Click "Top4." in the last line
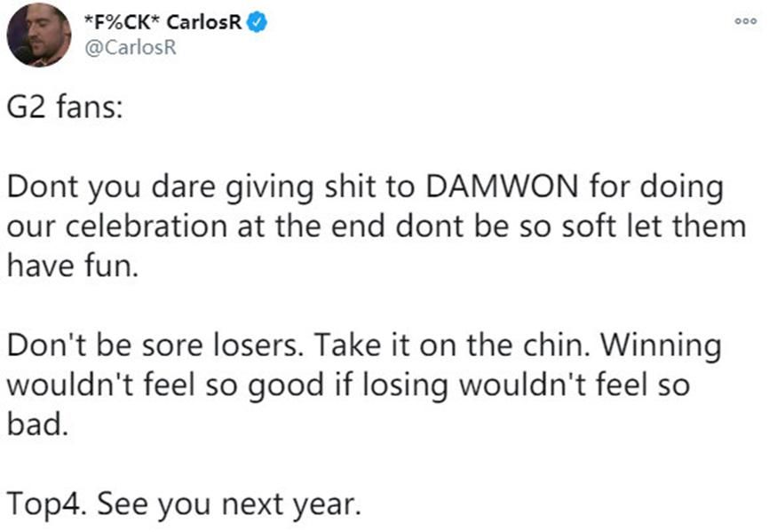Viewport: 777px width, 532px height. point(45,504)
